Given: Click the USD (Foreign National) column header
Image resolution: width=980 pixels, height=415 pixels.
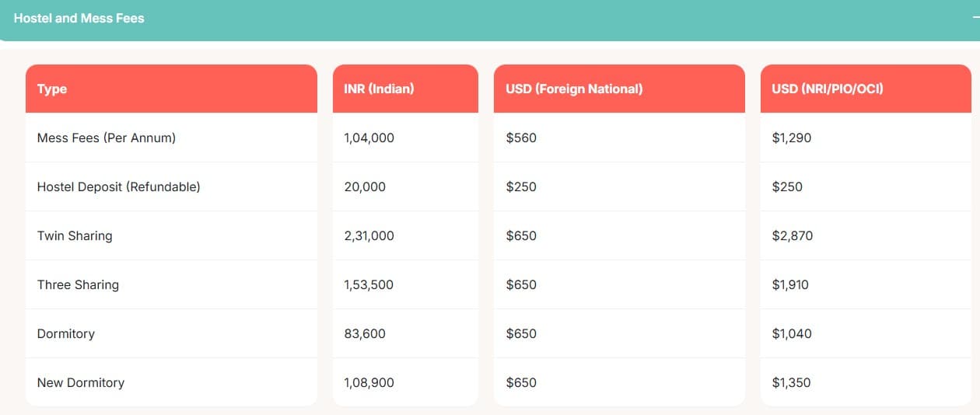Looking at the screenshot, I should pyautogui.click(x=574, y=89).
